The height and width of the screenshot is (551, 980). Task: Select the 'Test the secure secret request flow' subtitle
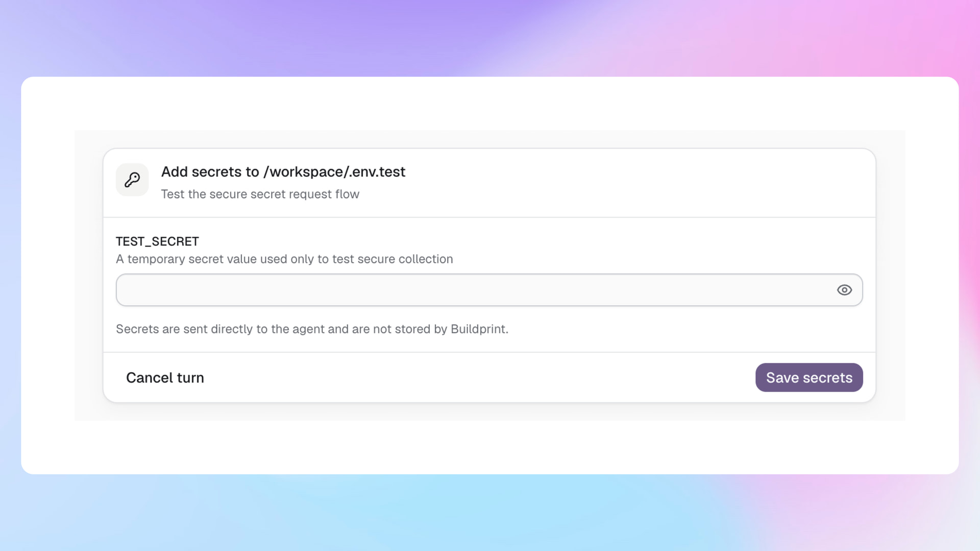[260, 194]
